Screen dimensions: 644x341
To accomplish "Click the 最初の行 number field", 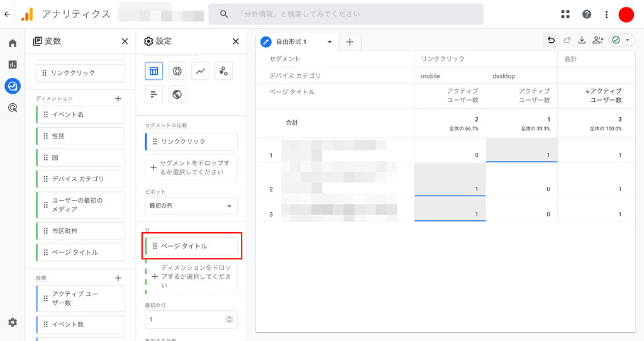I will (191, 319).
